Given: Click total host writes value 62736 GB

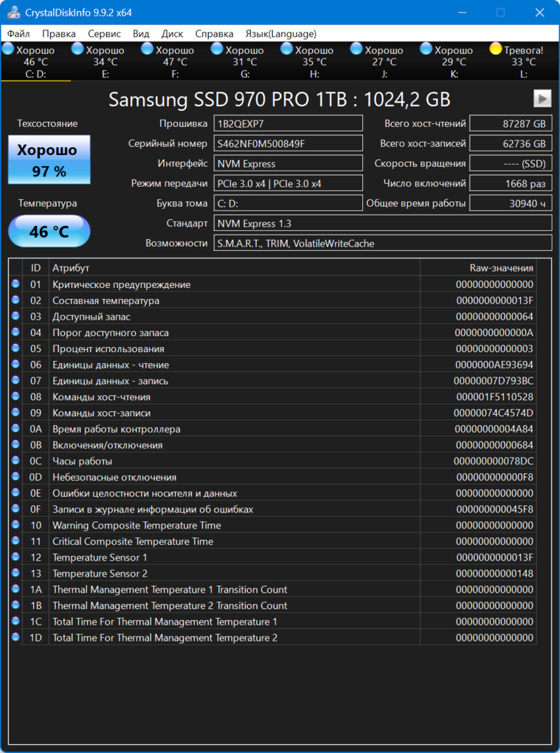Looking at the screenshot, I should (511, 143).
